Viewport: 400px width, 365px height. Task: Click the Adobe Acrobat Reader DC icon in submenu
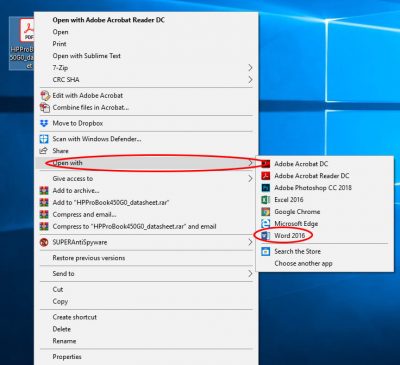[266, 176]
